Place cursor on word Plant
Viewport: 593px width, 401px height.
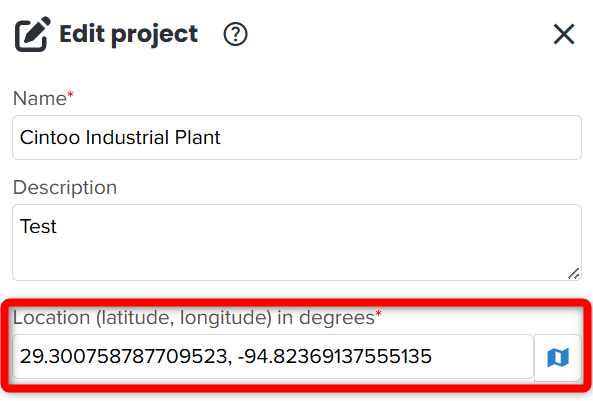tap(197, 137)
